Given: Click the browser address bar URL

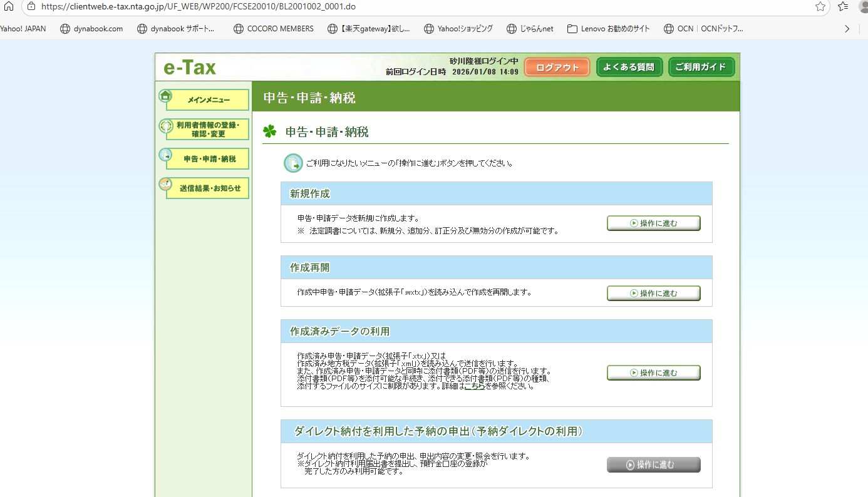Looking at the screenshot, I should coord(199,6).
